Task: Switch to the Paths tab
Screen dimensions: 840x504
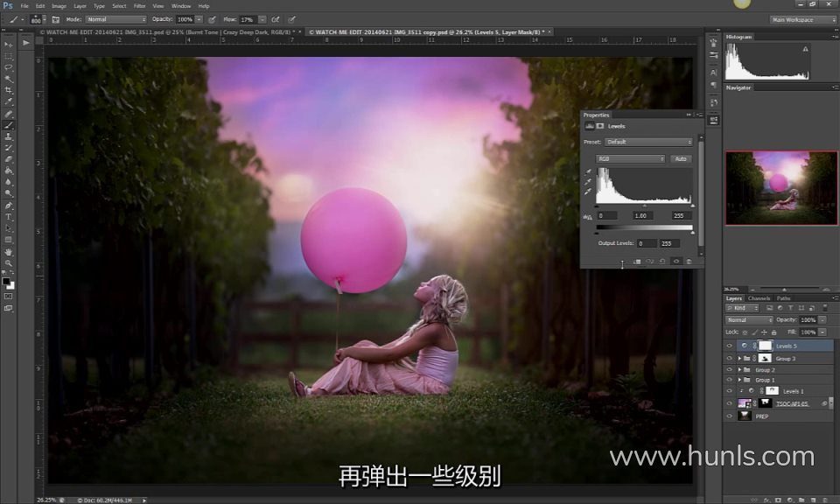Action: coord(784,298)
